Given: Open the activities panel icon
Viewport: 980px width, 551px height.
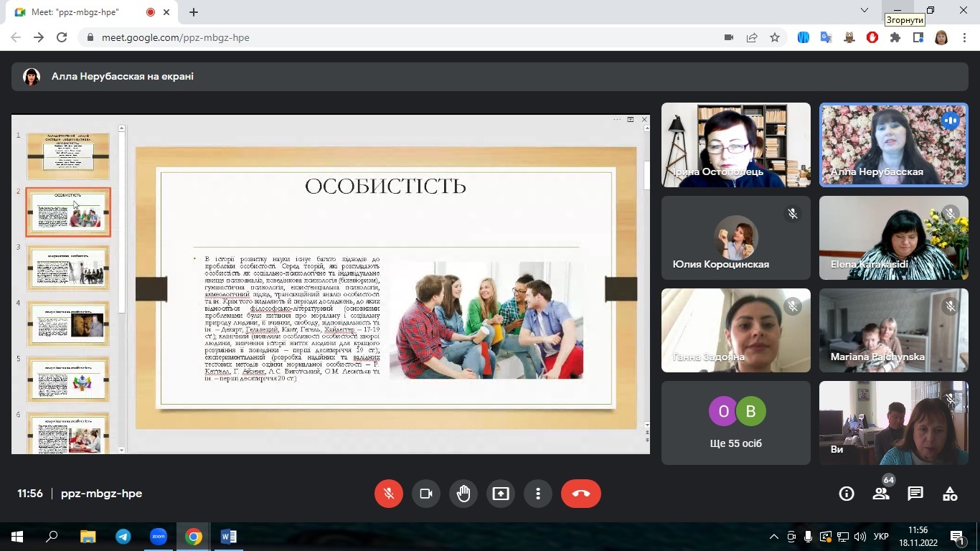Looking at the screenshot, I should click(x=950, y=494).
